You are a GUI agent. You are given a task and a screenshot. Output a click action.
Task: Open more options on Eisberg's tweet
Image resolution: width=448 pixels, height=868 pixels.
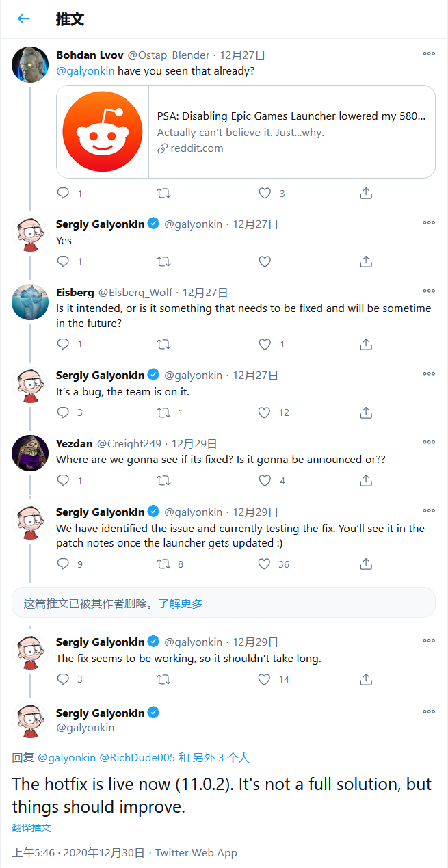click(x=429, y=291)
